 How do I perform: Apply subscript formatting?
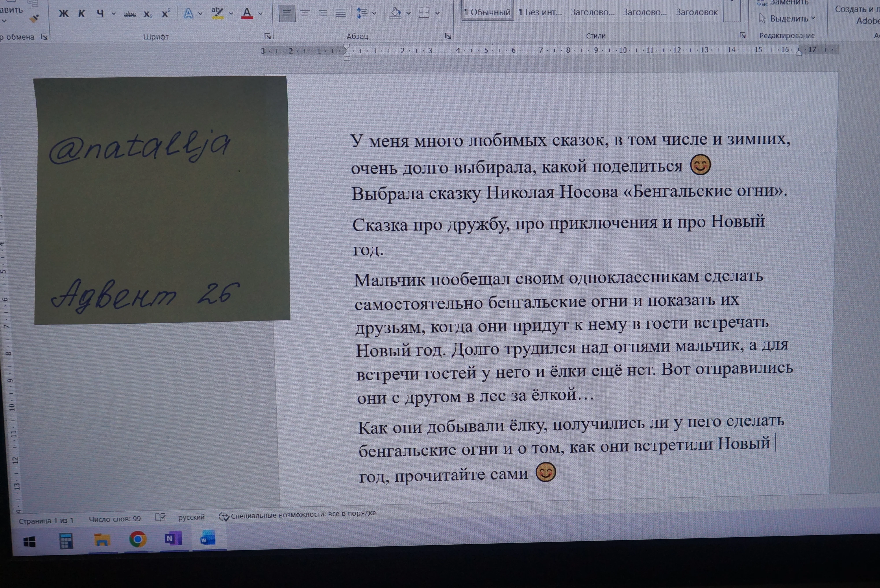(x=148, y=14)
